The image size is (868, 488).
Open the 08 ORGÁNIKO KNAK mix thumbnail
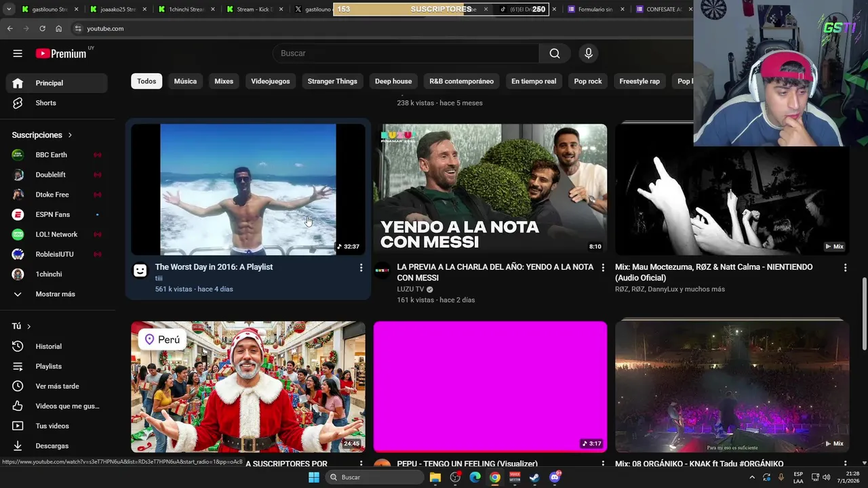[732, 386]
